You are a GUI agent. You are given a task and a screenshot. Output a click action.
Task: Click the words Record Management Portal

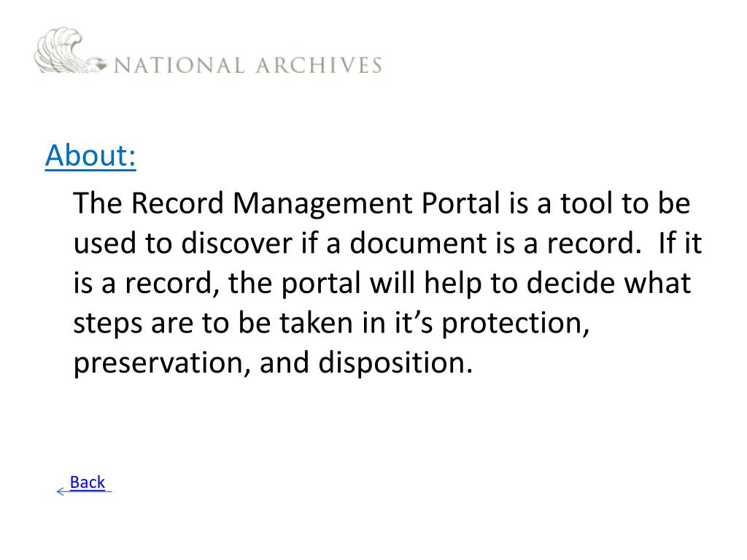click(x=315, y=203)
